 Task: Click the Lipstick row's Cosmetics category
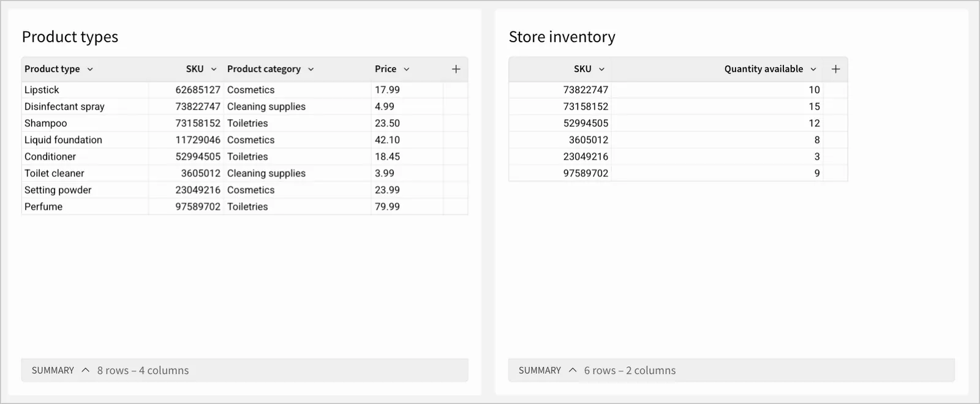coord(298,90)
